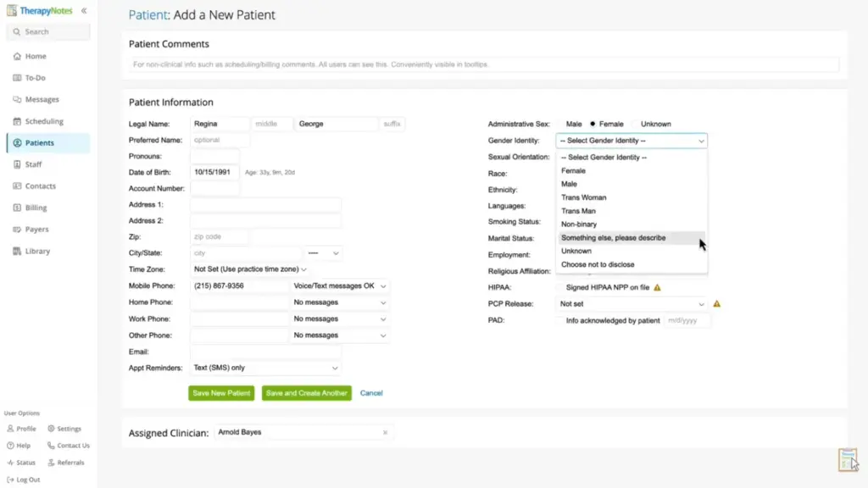Click Save New Patient button
The width and height of the screenshot is (868, 488).
[221, 393]
